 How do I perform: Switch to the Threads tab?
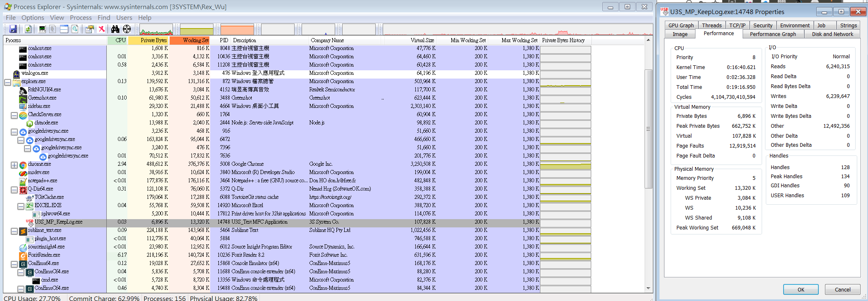click(712, 25)
